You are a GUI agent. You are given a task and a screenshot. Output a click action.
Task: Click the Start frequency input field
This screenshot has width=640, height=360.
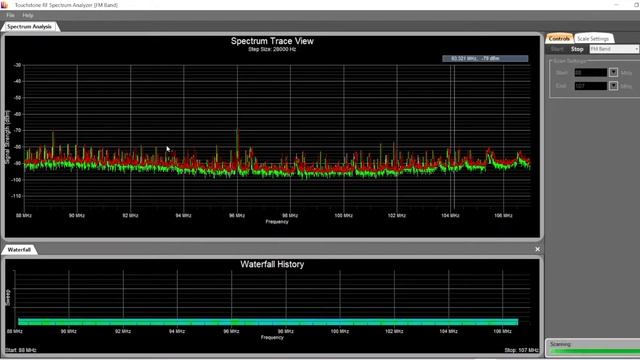(x=591, y=73)
